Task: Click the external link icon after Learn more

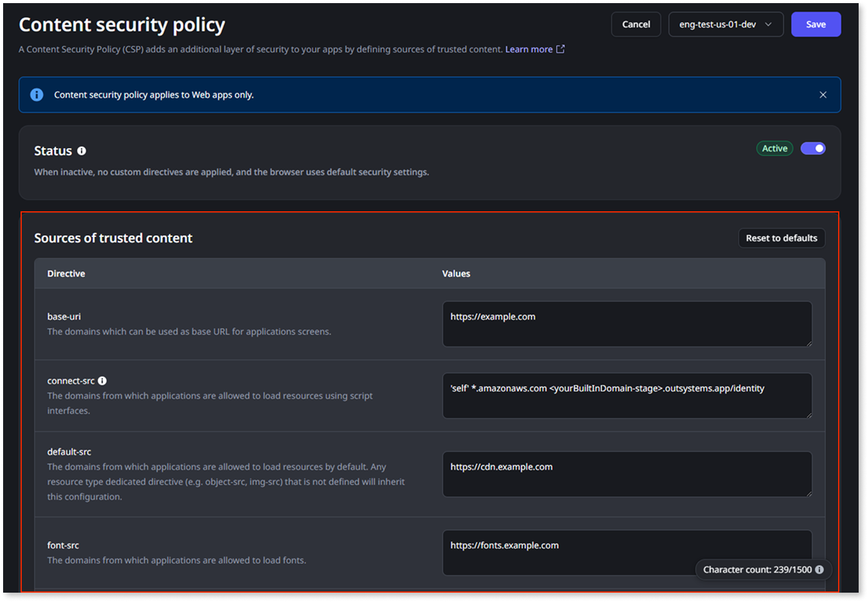Action: 560,49
